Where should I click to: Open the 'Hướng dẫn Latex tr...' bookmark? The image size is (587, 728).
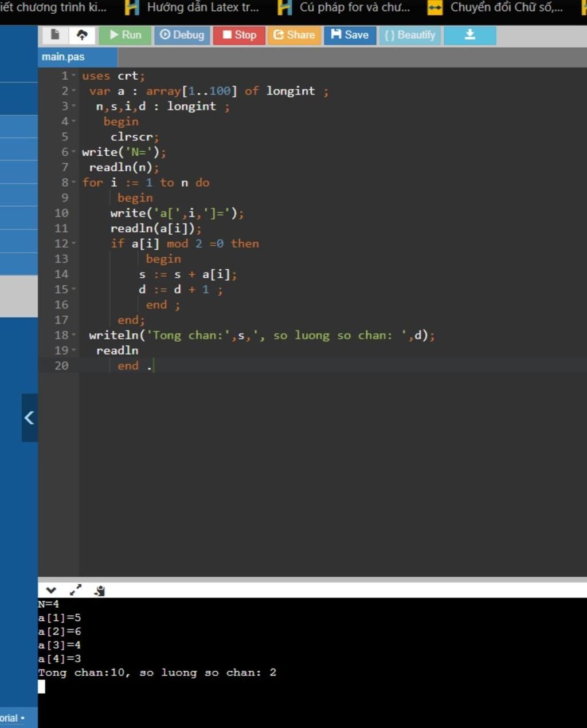[203, 7]
